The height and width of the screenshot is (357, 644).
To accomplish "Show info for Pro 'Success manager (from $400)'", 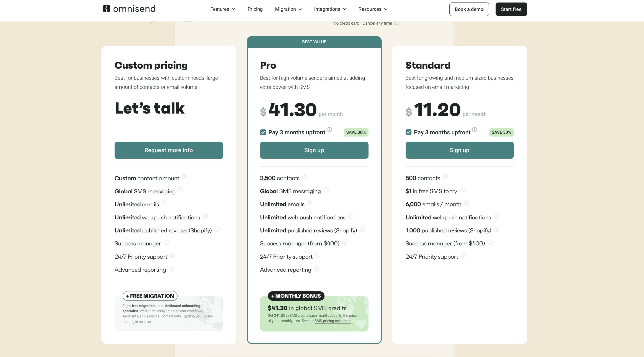I will click(x=345, y=242).
